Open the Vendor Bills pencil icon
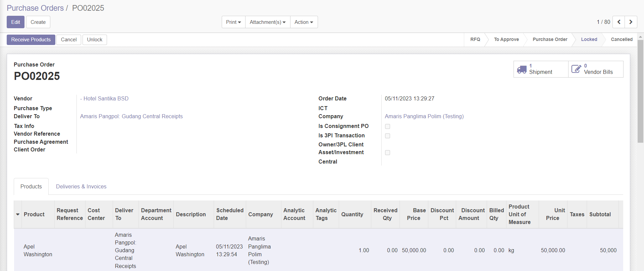Screen dimensions: 644x271 (x=576, y=69)
